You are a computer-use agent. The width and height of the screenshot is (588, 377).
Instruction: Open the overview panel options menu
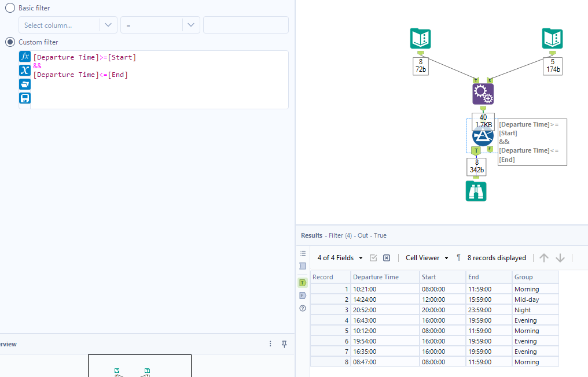270,344
